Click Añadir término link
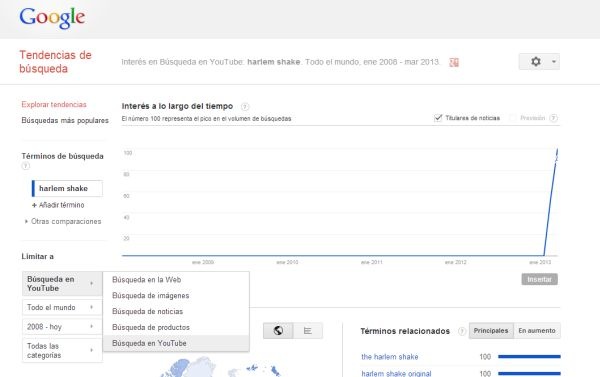The width and height of the screenshot is (600, 377). tap(58, 205)
